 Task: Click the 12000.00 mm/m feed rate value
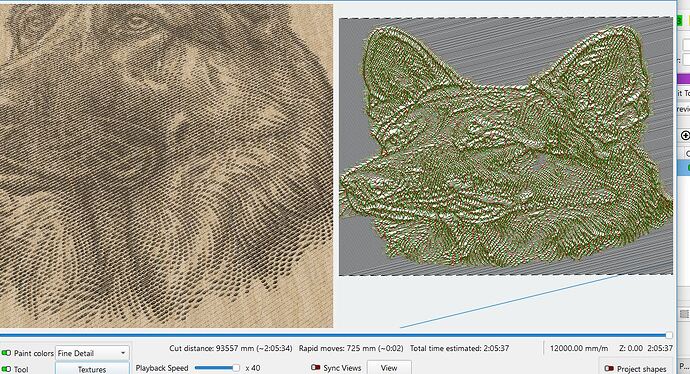click(579, 348)
